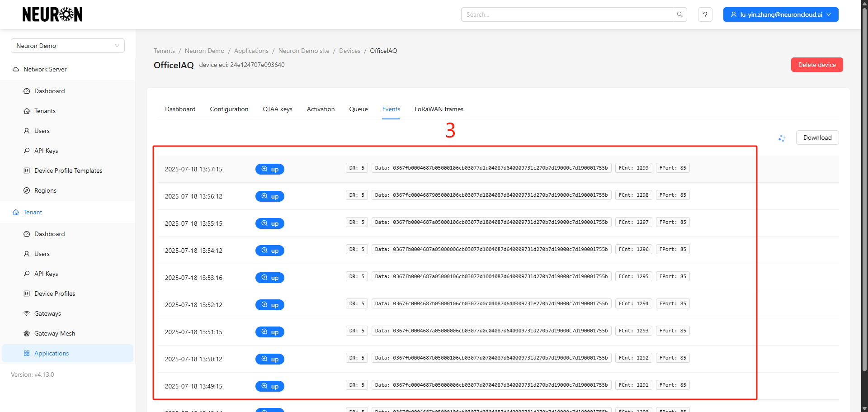Click the Network Server Dashboard icon

pos(27,91)
